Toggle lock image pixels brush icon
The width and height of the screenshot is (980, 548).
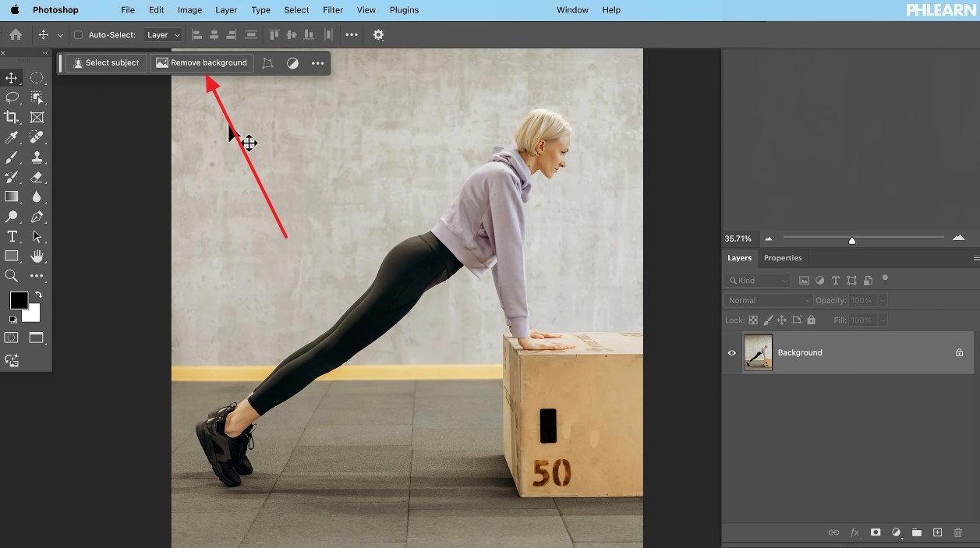point(768,320)
